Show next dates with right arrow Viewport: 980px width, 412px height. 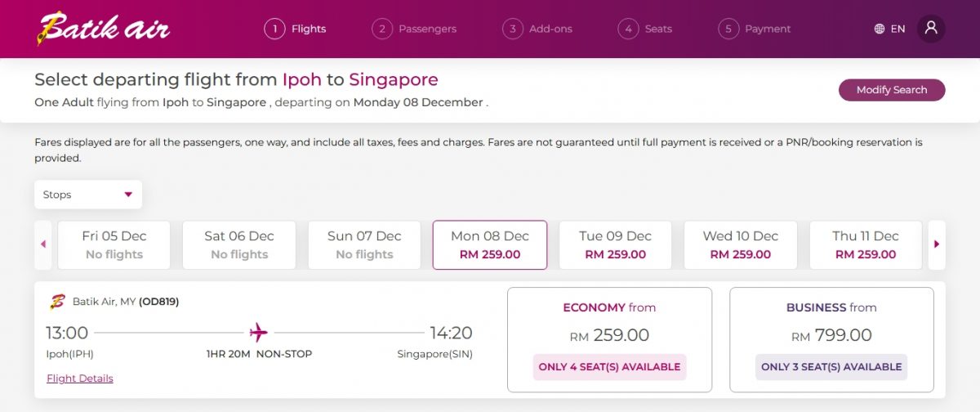pos(937,244)
